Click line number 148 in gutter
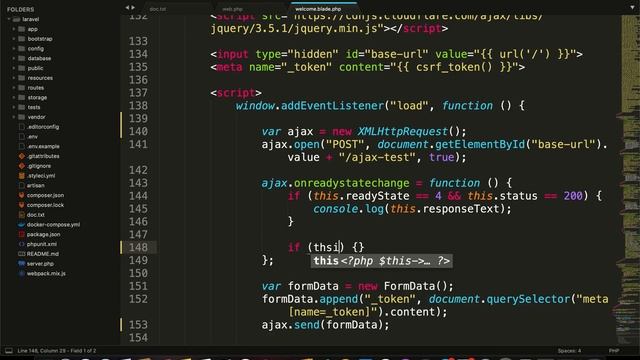 tap(138, 247)
